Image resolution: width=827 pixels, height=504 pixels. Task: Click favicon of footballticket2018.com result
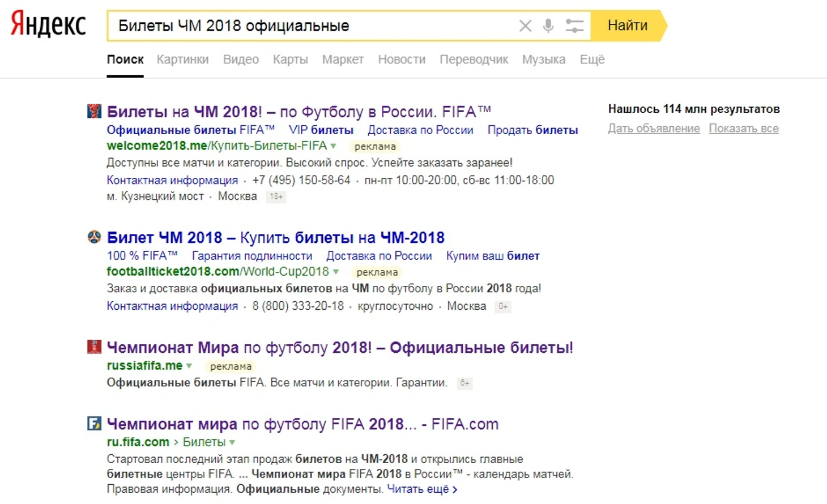[x=94, y=237]
